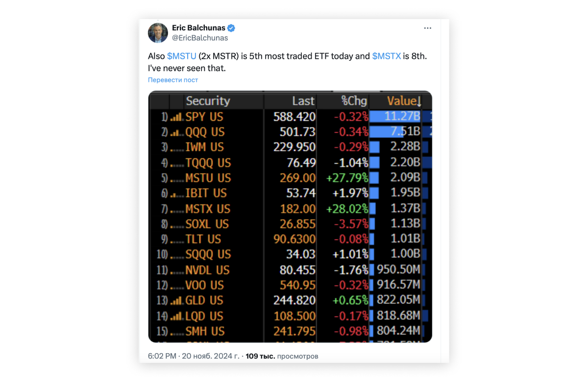Click the Eric Balchunas display name
The width and height of the screenshot is (588, 382).
pos(198,28)
